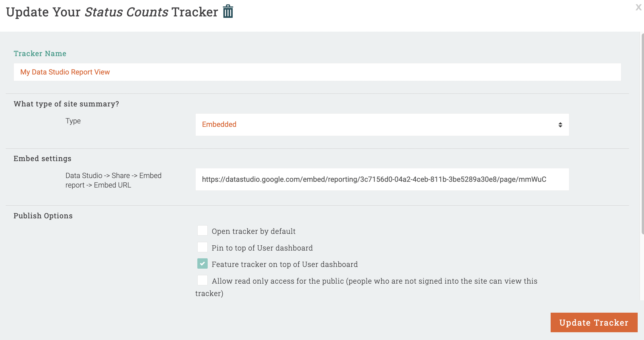Click into the Embed URL input field
The height and width of the screenshot is (340, 644).
coord(382,179)
